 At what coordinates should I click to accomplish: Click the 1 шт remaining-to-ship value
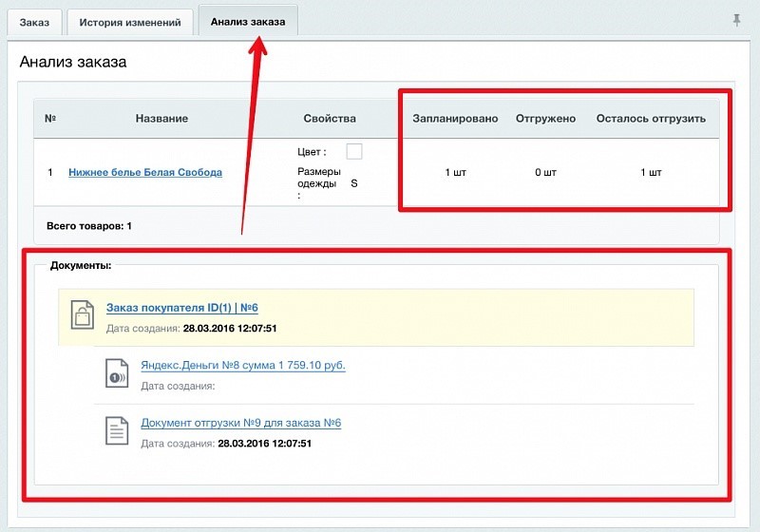[x=651, y=172]
